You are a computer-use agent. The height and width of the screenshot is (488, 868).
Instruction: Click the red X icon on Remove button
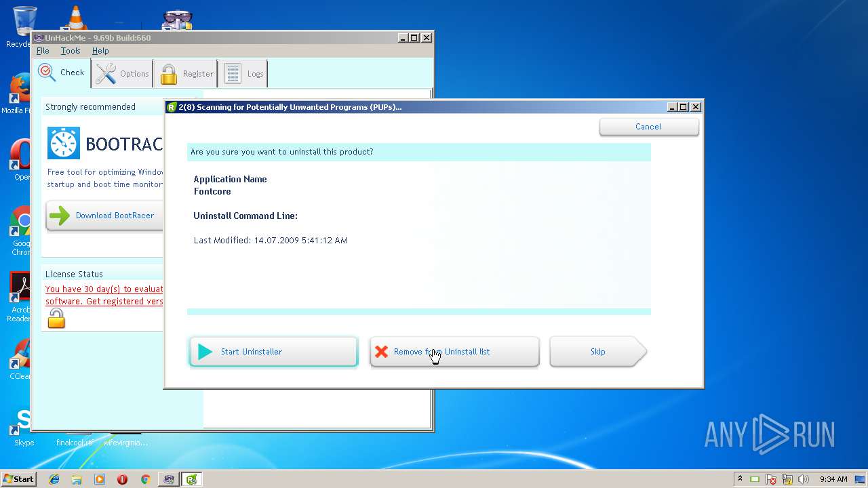382,352
